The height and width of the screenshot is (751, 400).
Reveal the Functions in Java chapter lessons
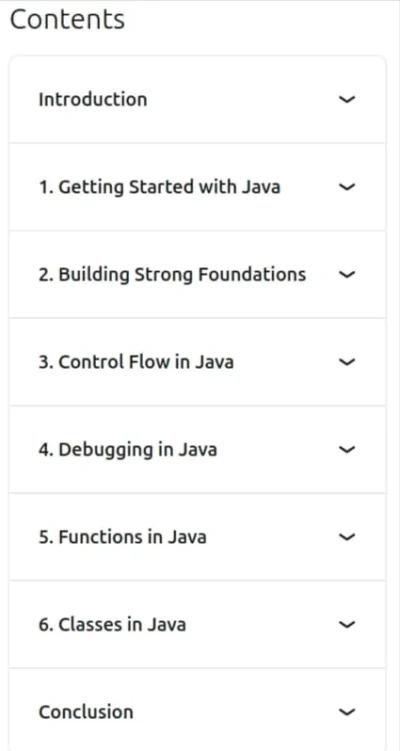click(197, 537)
